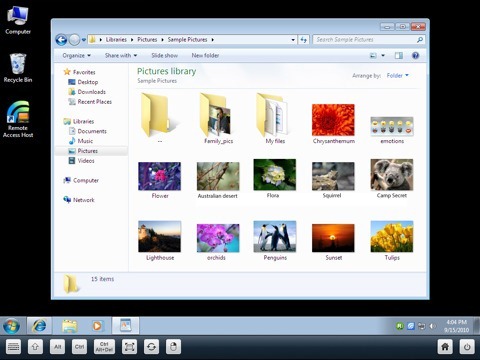480x360 pixels.
Task: Open Windows Explorer from the taskbar
Action: 69,326
